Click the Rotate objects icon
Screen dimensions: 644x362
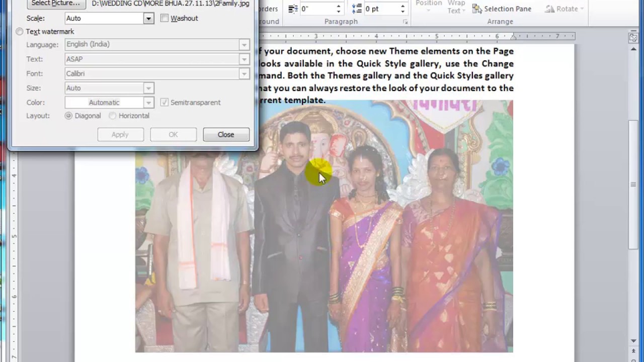click(x=550, y=9)
